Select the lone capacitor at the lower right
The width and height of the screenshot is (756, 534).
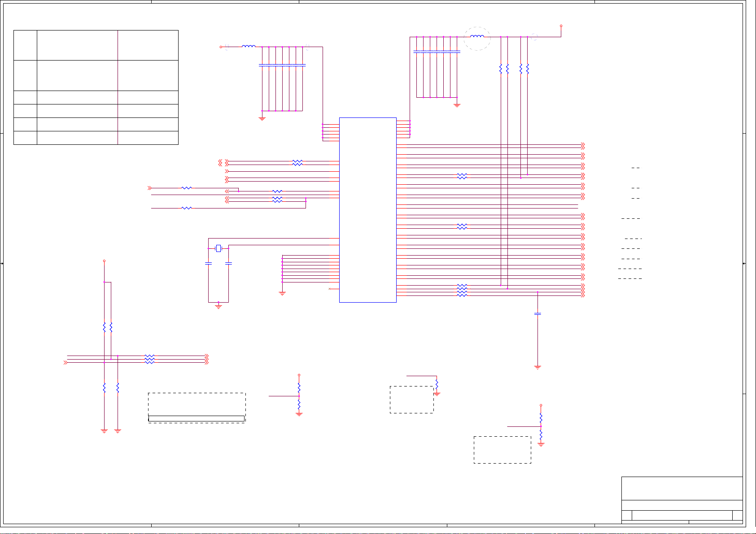pyautogui.click(x=538, y=314)
